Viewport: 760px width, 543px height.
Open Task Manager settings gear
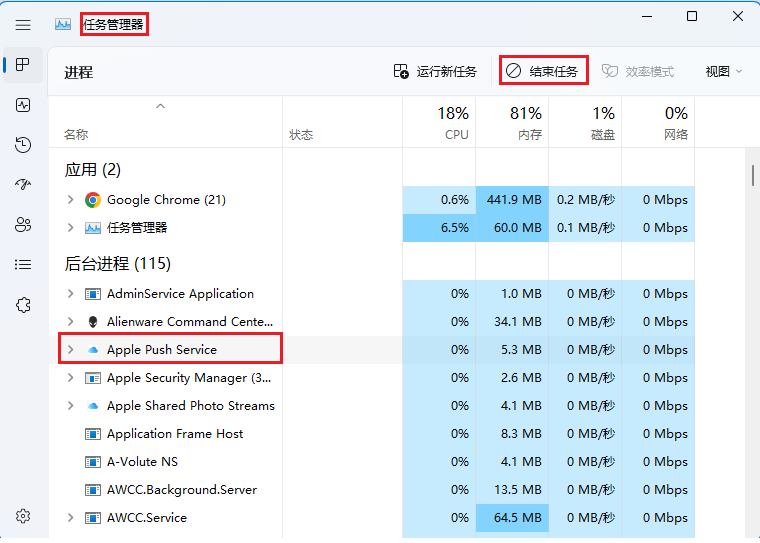coord(23,516)
